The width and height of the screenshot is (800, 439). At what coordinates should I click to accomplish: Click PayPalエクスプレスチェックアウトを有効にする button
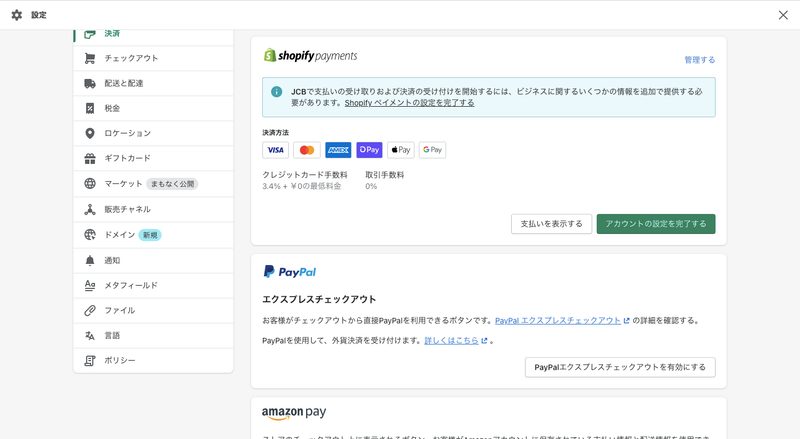pos(620,367)
